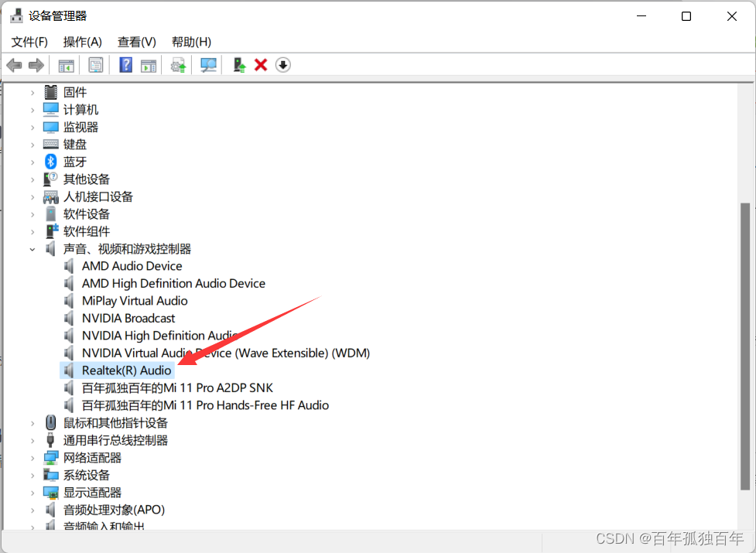Click the 音频处理对象(APO) label

click(114, 510)
